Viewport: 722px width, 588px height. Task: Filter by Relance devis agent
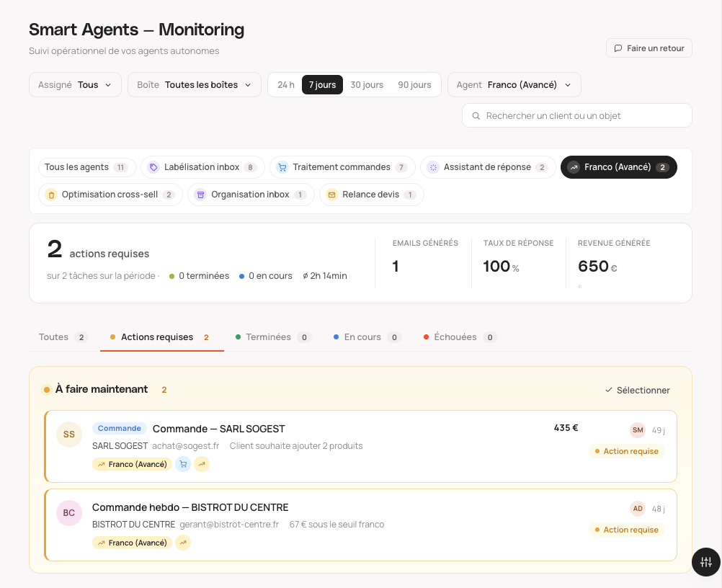372,195
